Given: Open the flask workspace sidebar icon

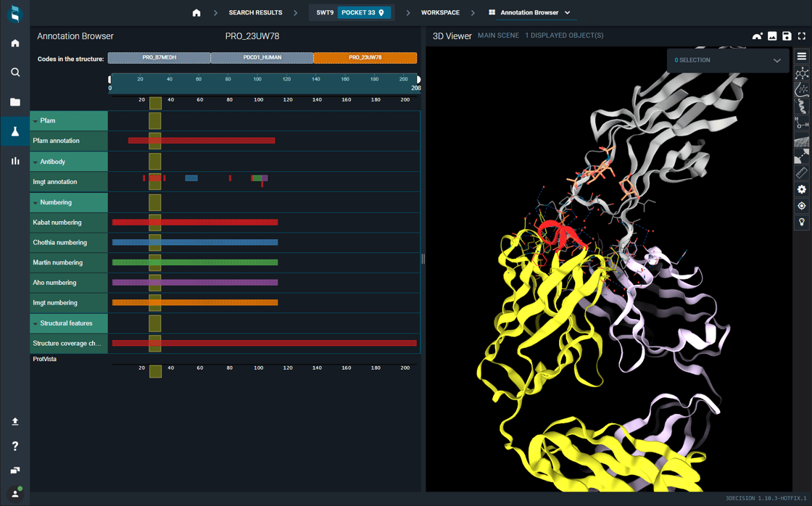Looking at the screenshot, I should (15, 131).
